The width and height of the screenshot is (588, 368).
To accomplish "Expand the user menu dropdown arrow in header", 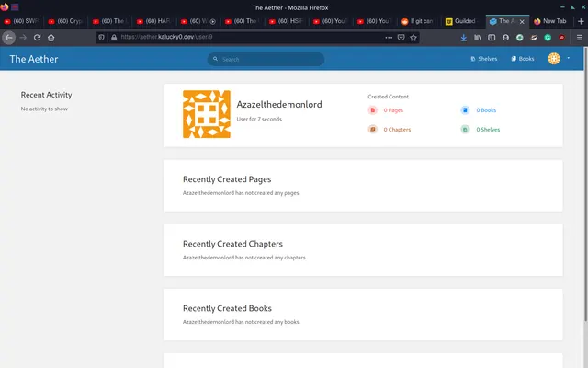I will pos(569,58).
